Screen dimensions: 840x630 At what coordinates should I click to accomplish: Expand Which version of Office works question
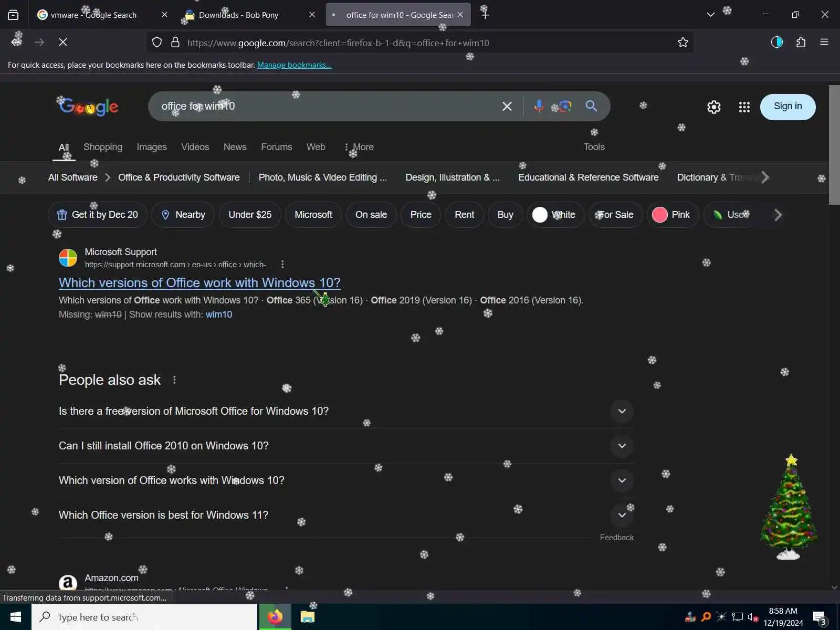coord(346,480)
